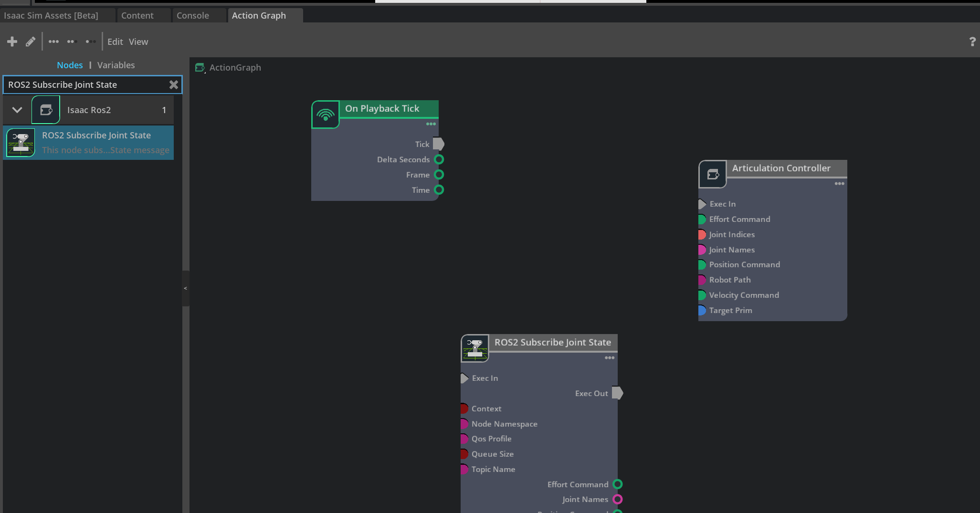Screen dimensions: 980x513
Task: Click the Delta Seconds output port
Action: point(439,159)
